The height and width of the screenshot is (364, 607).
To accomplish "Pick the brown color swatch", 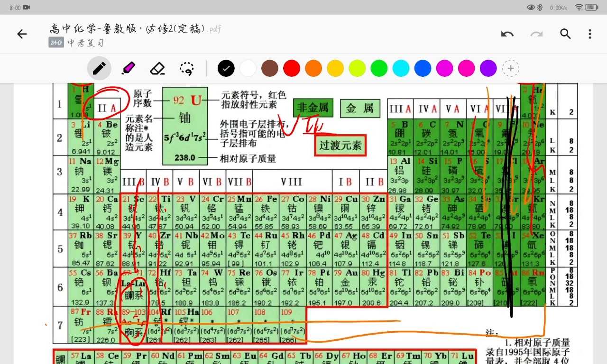I will [x=270, y=68].
